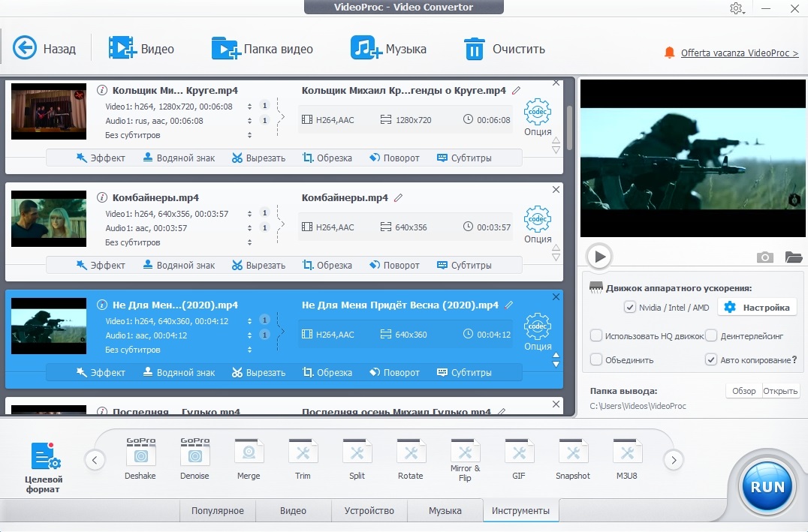Switch to the Видео tab

click(293, 510)
